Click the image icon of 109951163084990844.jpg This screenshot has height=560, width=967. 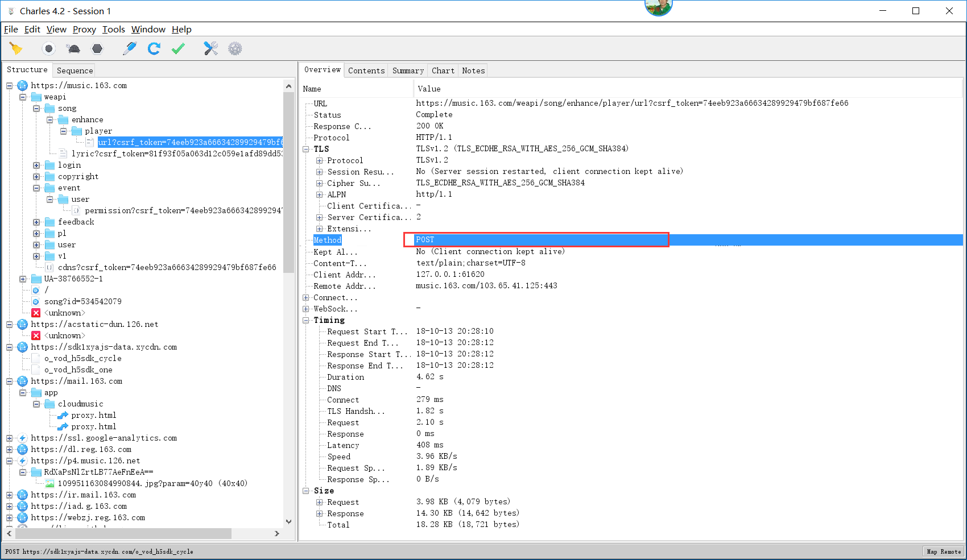point(50,484)
